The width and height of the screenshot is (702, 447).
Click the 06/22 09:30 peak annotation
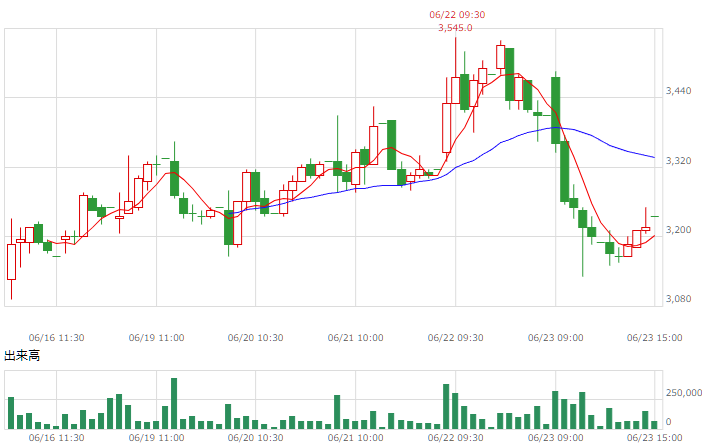(x=457, y=15)
